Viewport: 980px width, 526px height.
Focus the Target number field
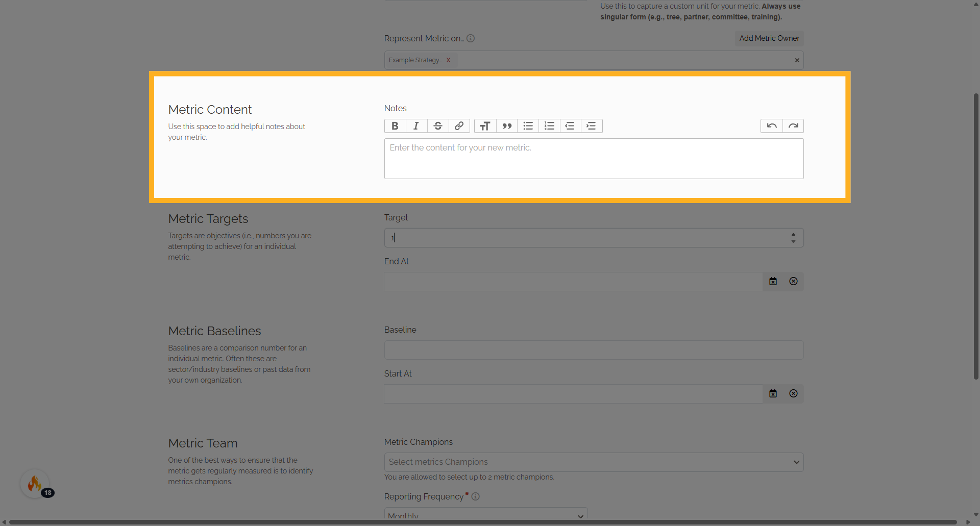[594, 238]
